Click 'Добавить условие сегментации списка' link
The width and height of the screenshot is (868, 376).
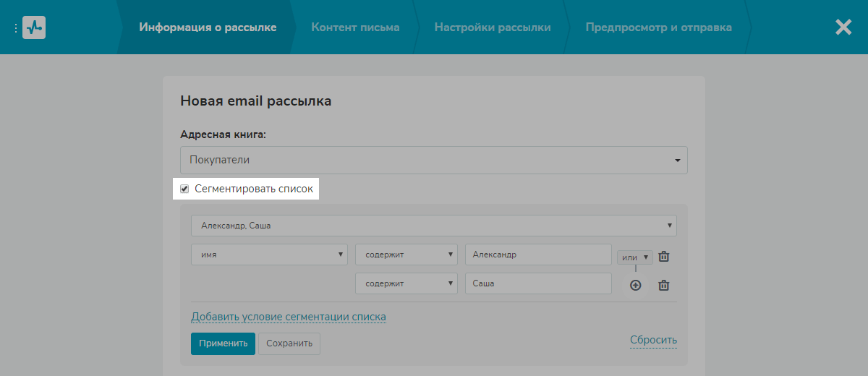coord(289,317)
